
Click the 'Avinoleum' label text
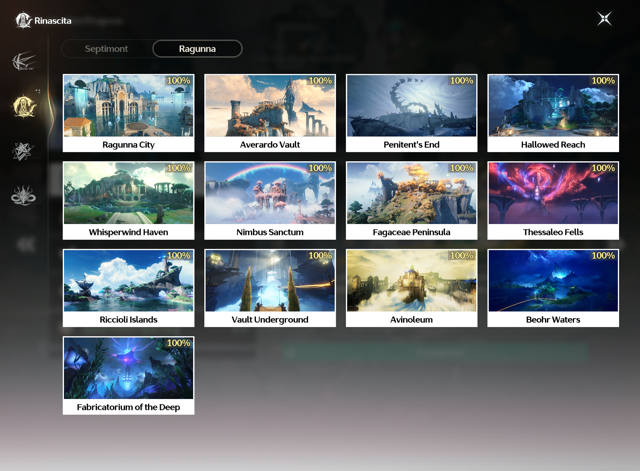click(411, 319)
